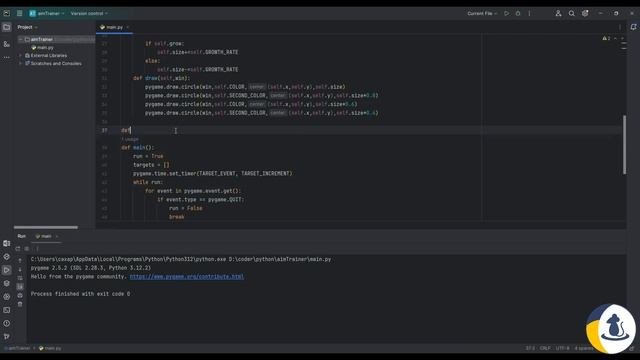
Task: Show more tool windows ellipsis
Action: pos(7,58)
